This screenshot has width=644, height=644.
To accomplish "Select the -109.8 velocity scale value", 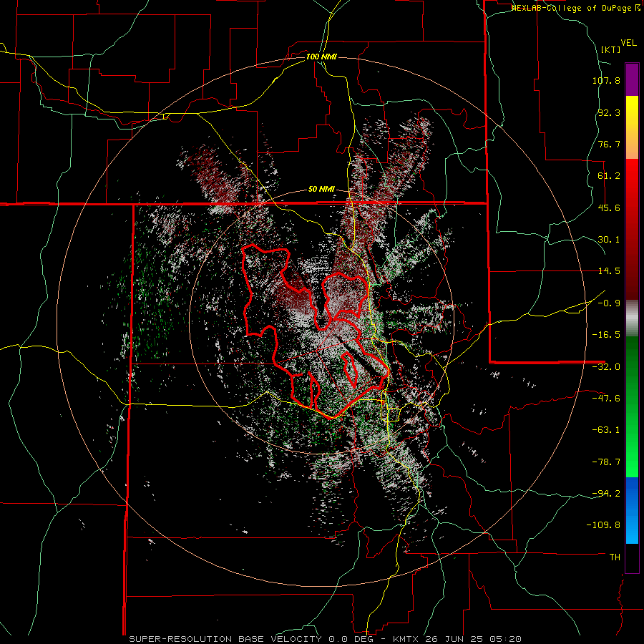I will pos(604,525).
